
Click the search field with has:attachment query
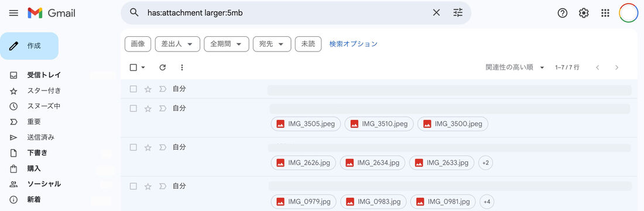click(x=287, y=13)
